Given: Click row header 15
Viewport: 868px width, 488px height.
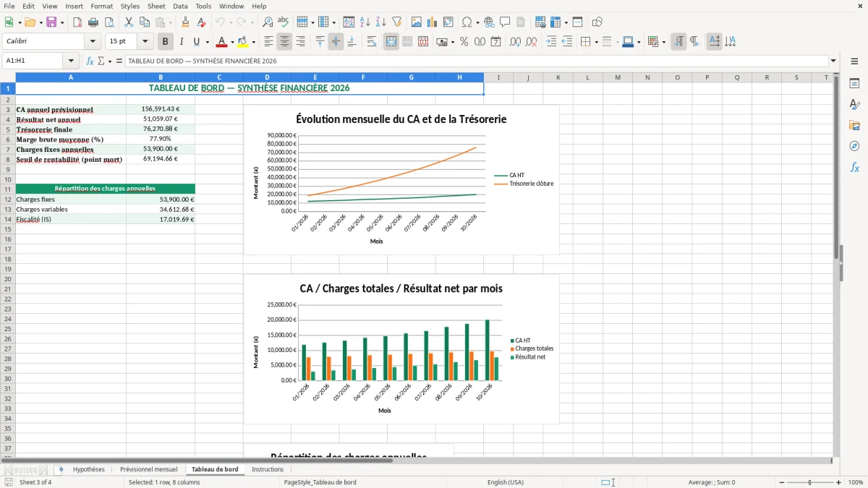Looking at the screenshot, I should point(8,229).
